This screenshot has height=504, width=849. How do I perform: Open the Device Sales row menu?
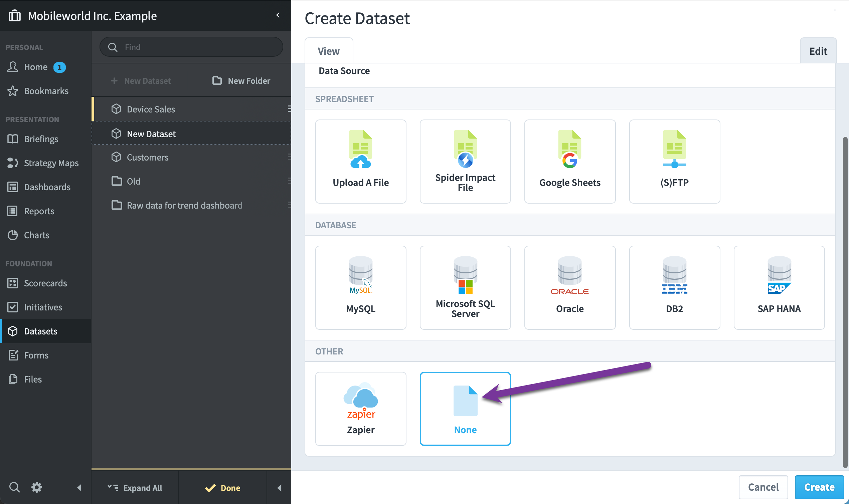pos(289,109)
